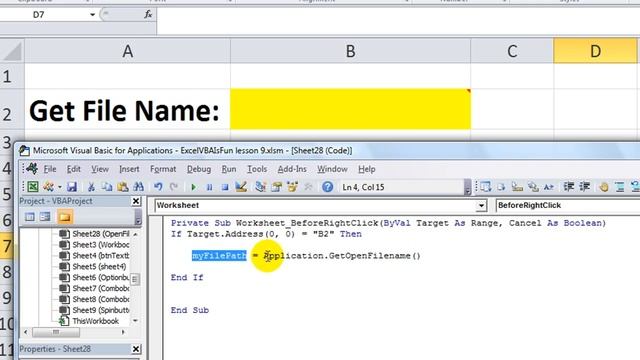Save the project with the floppy icon

pyautogui.click(x=72, y=187)
